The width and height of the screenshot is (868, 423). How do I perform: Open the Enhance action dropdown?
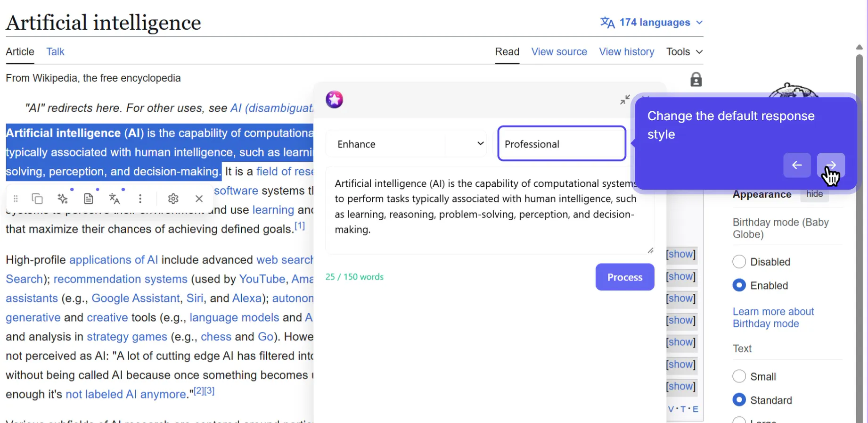(406, 144)
